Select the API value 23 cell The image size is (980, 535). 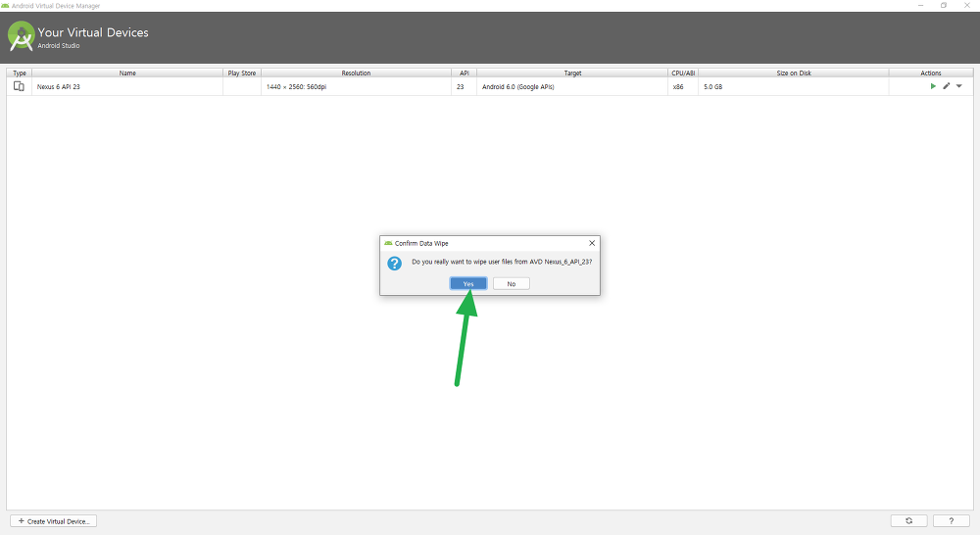click(465, 87)
